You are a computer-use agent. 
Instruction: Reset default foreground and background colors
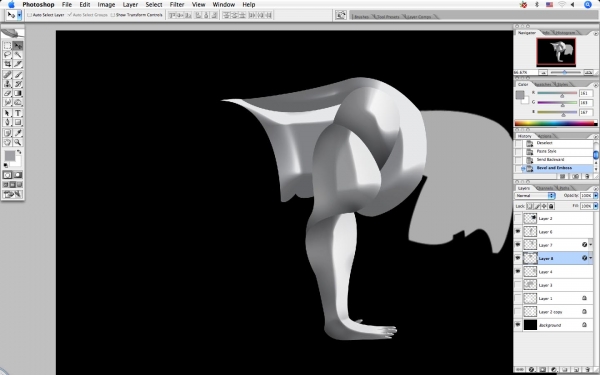coord(5,165)
